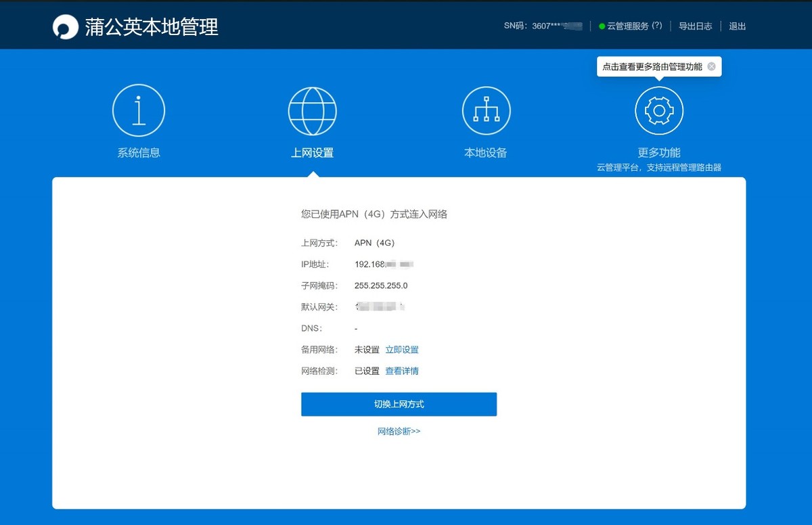Open the 本地设备 topology icon
812x525 pixels.
485,110
